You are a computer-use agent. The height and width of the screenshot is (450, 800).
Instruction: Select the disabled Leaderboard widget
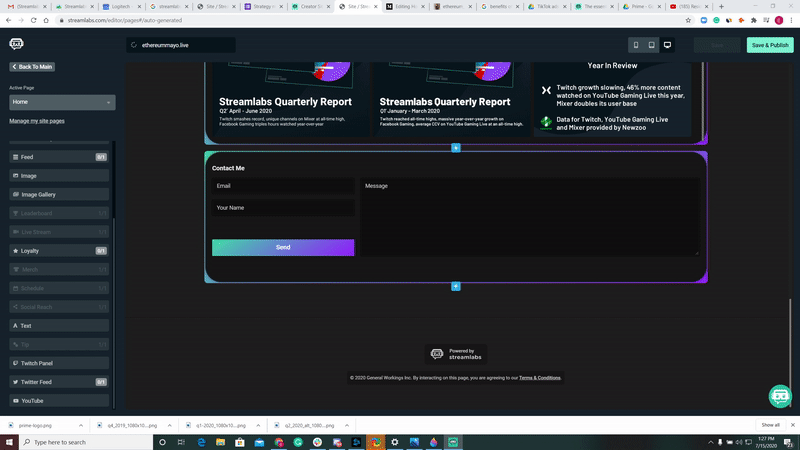[59, 213]
